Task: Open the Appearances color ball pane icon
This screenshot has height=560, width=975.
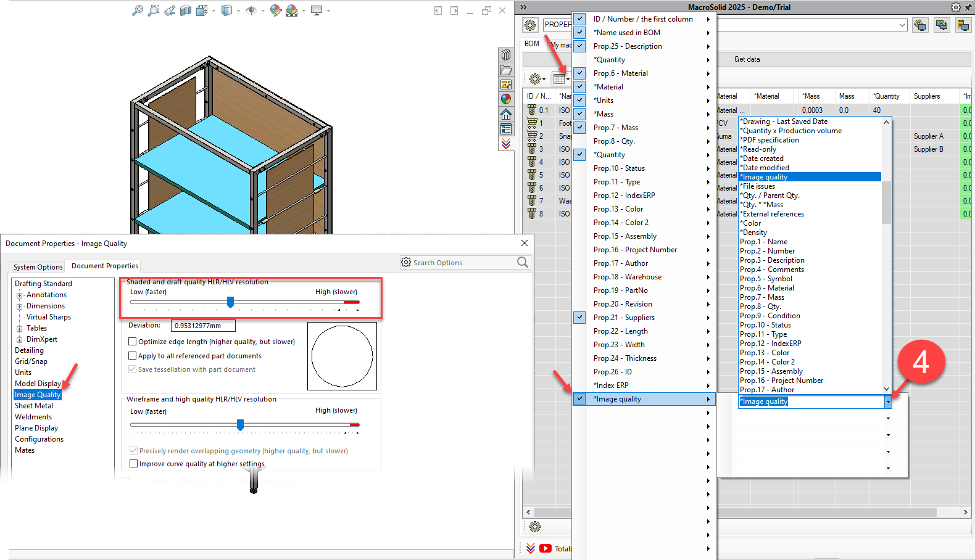Action: [506, 99]
